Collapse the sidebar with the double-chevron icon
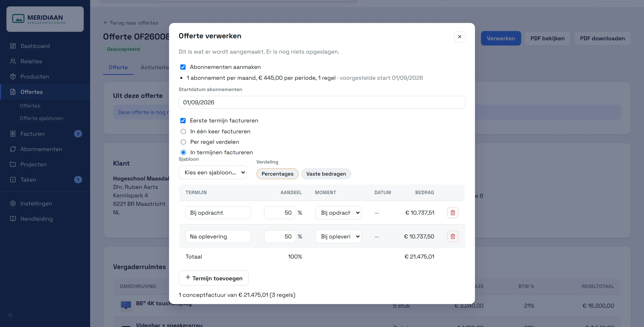644x327 pixels. coord(10,315)
